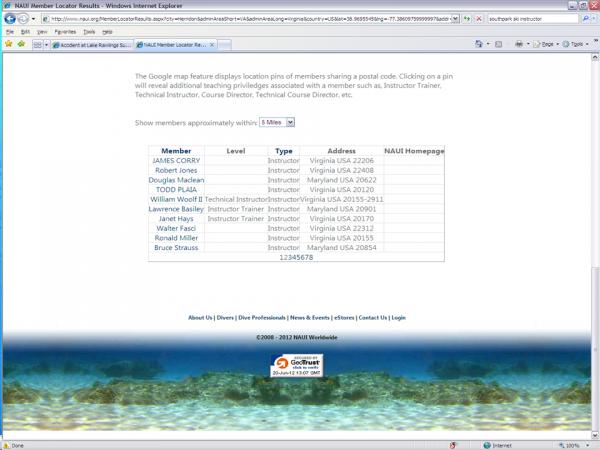Click the NAUI Homepage column header
Viewport: 600px width, 450px height.
(414, 151)
